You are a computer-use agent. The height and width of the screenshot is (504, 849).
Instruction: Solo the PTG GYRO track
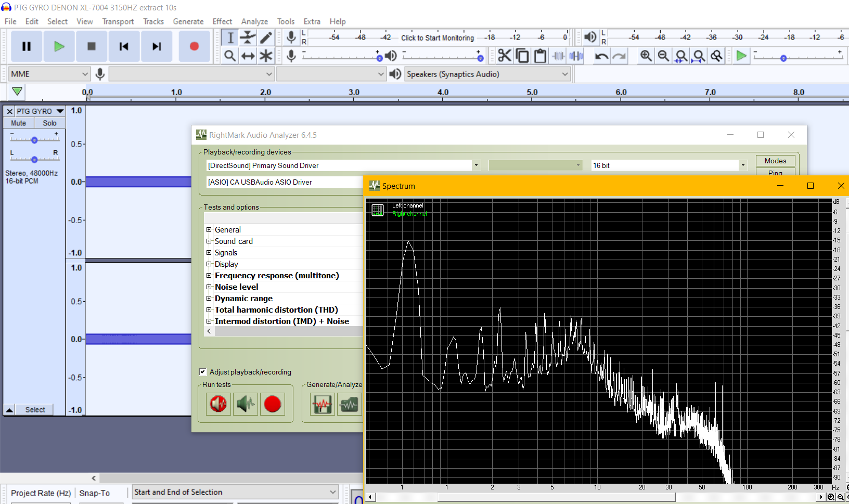[50, 123]
